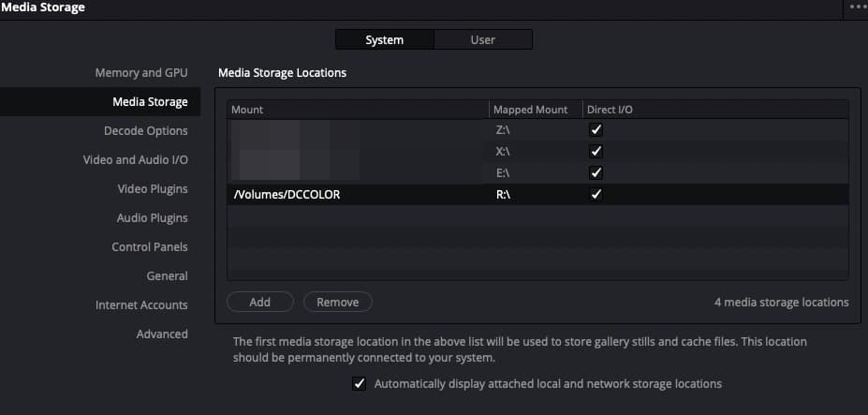The image size is (868, 415).
Task: Click Remove storage location button
Action: pos(338,302)
